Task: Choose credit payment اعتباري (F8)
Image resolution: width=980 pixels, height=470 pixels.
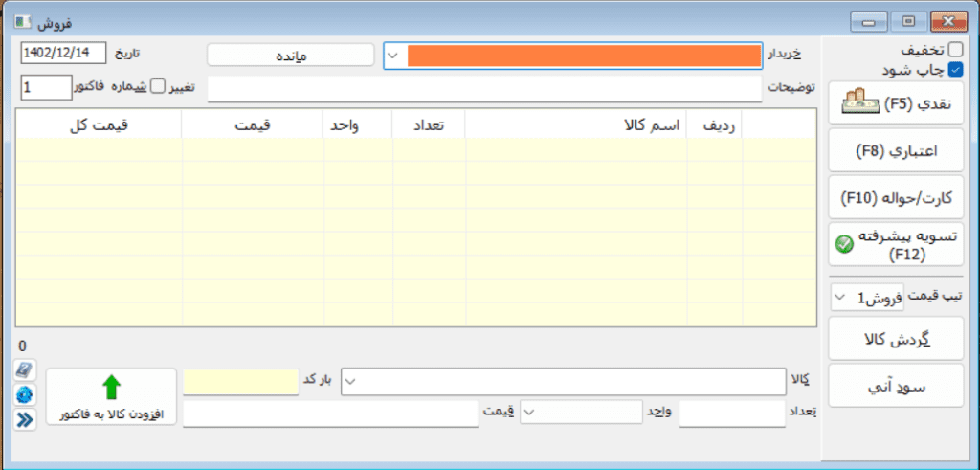Action: pos(896,150)
